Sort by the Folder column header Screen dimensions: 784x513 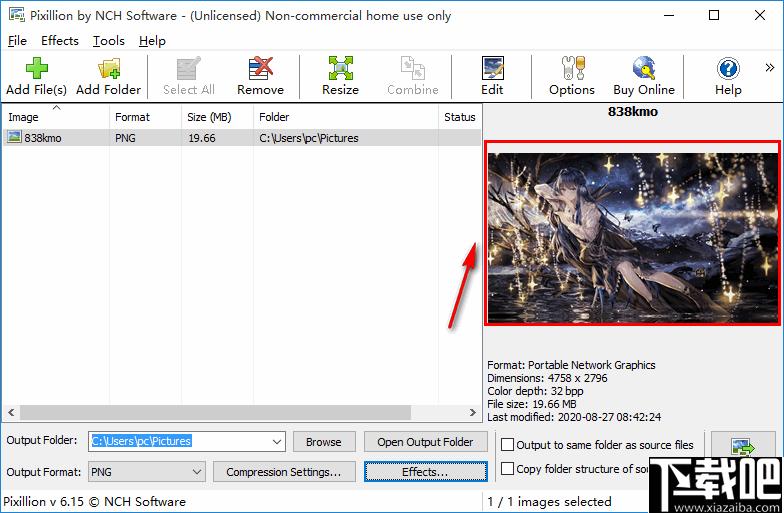(346, 117)
